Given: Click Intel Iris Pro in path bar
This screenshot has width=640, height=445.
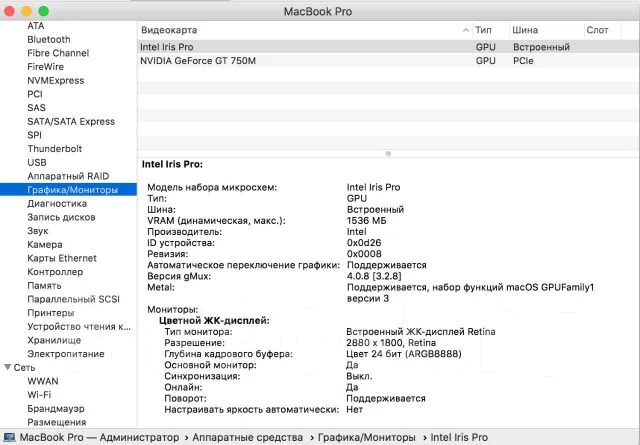Looking at the screenshot, I should 459,437.
